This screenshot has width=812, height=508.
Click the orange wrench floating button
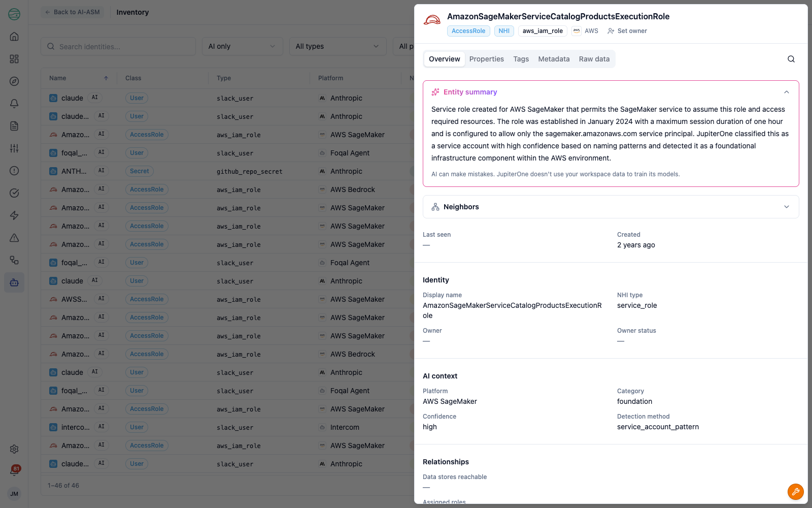(x=796, y=492)
